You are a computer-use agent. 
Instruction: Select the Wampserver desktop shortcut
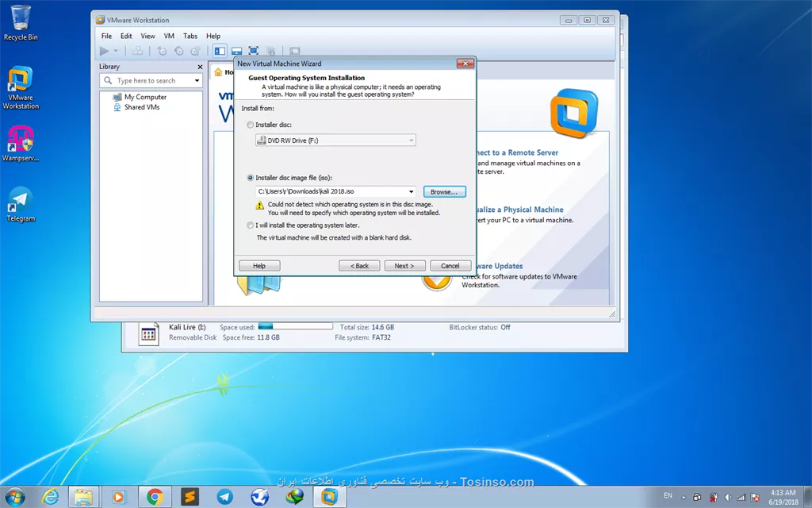[21, 144]
